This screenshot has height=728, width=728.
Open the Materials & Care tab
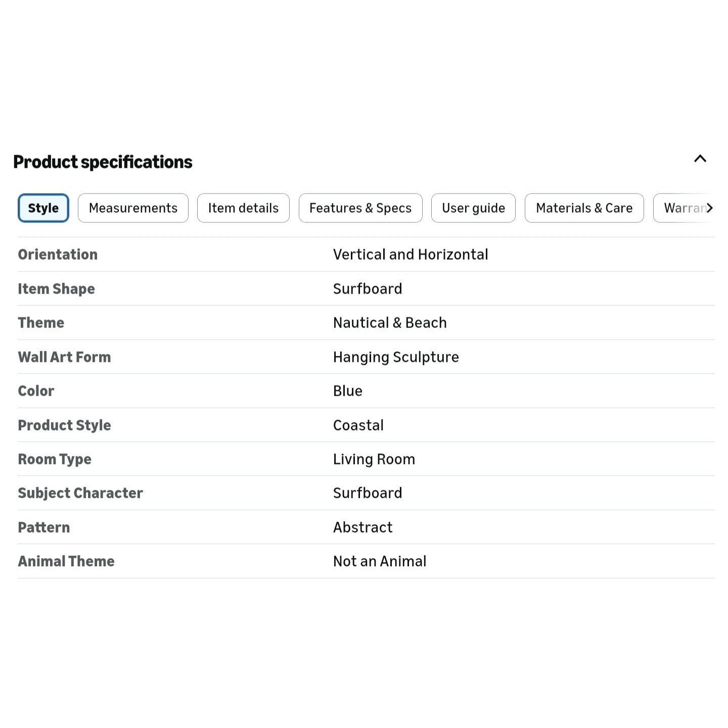pos(584,208)
